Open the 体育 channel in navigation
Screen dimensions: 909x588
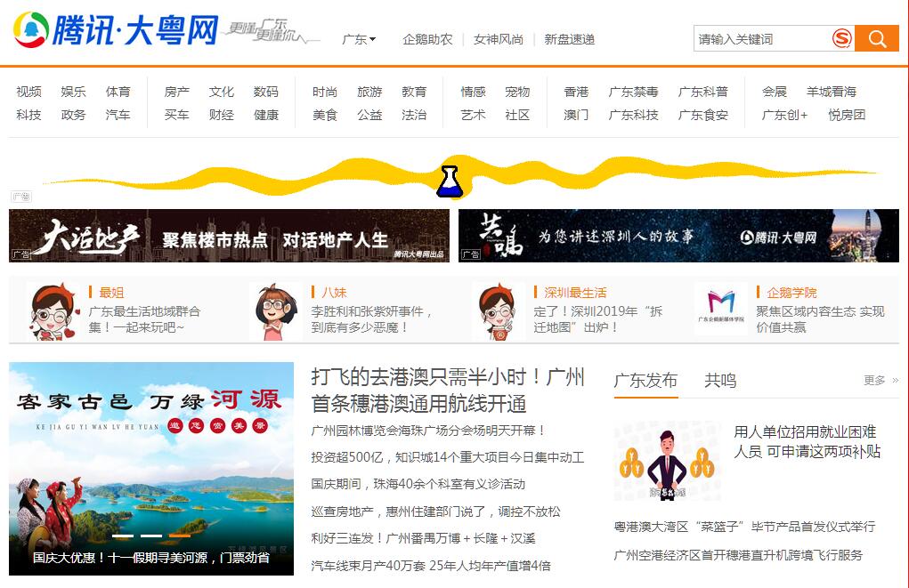pyautogui.click(x=118, y=92)
